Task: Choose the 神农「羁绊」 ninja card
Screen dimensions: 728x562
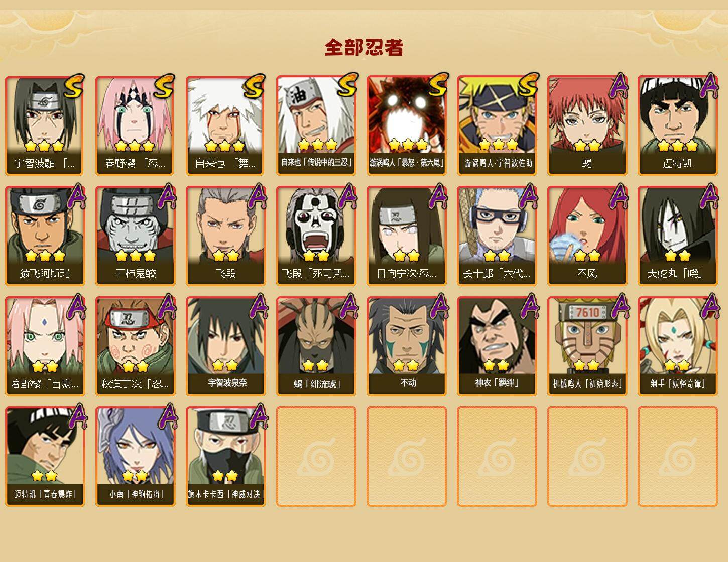Action: click(497, 346)
